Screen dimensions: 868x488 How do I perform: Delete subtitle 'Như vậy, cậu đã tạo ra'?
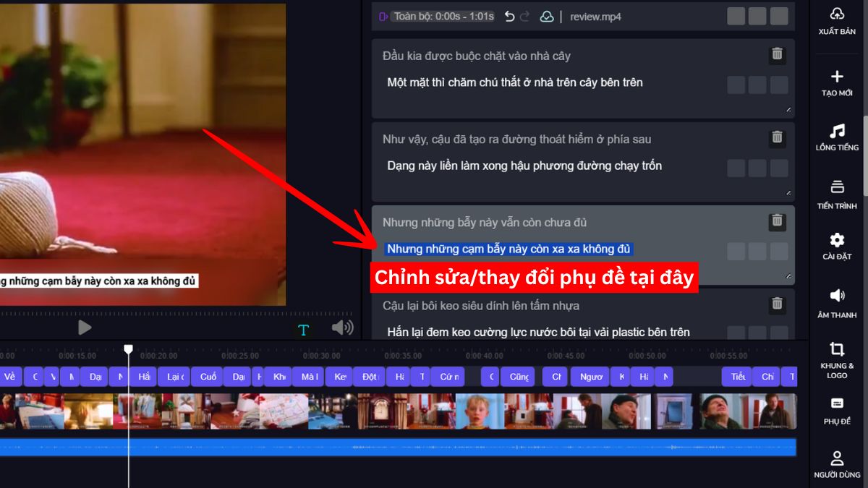tap(777, 137)
